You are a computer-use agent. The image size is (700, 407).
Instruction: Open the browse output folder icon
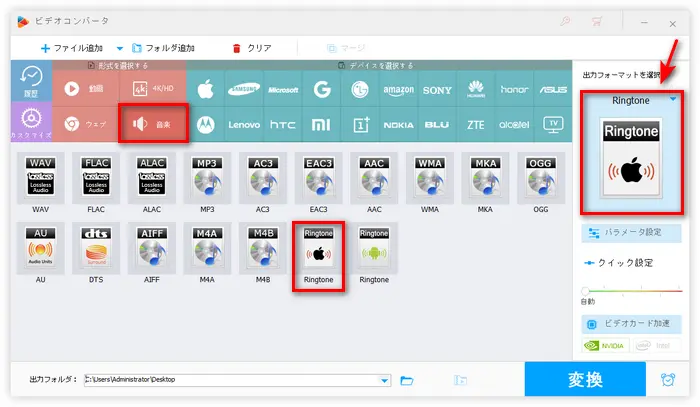coord(407,380)
